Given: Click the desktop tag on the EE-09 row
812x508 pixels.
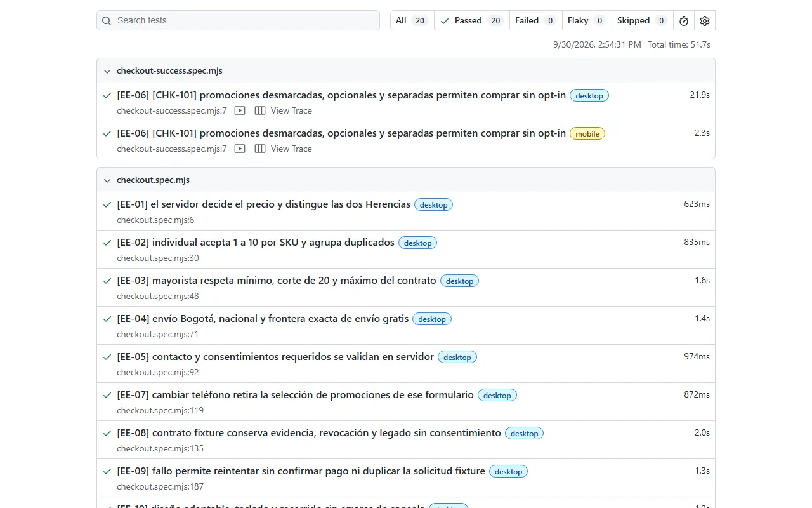Looking at the screenshot, I should point(509,472).
